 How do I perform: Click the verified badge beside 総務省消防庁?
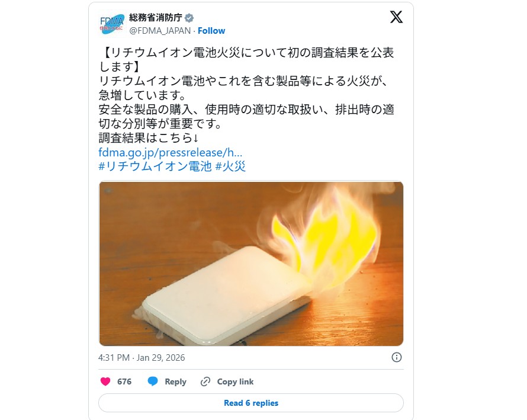tap(189, 18)
